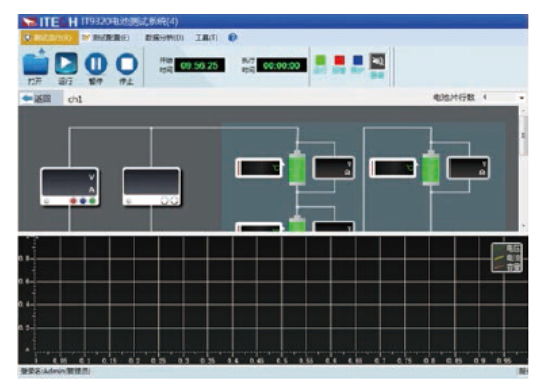Image resolution: width=537 pixels, height=385 pixels.
Task: Stop the test with square stop button
Action: point(127,64)
